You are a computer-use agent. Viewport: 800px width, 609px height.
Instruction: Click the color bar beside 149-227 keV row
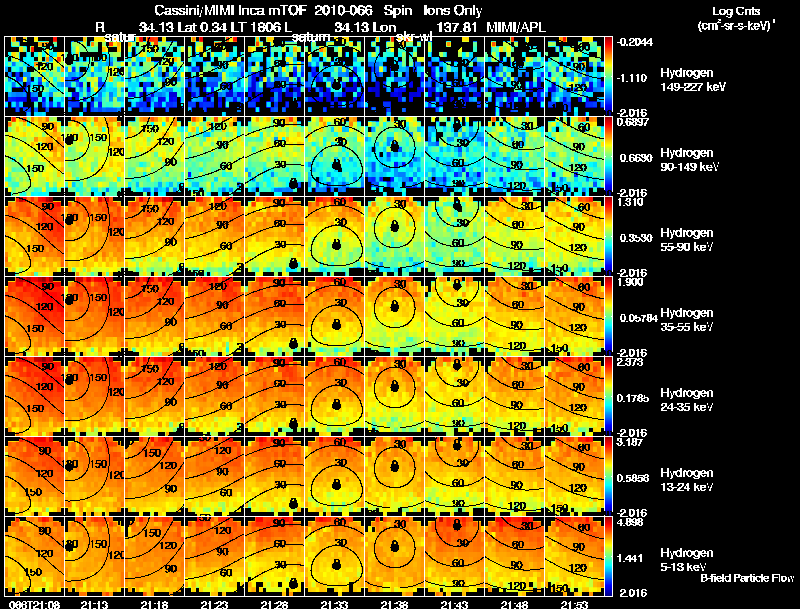(609, 76)
